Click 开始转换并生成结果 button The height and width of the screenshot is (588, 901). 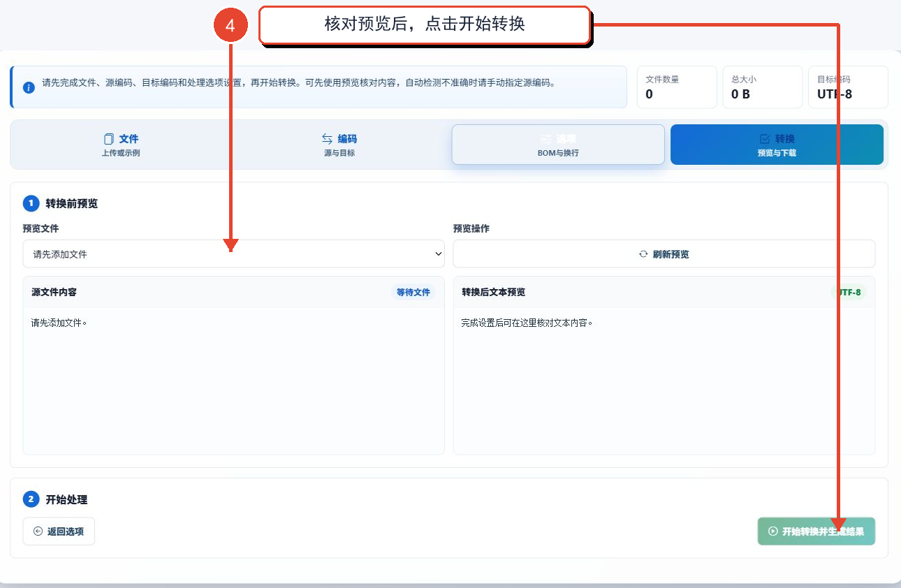click(816, 531)
